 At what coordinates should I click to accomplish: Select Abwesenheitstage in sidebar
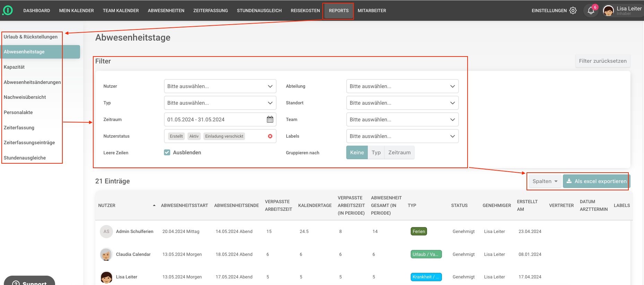(x=40, y=52)
